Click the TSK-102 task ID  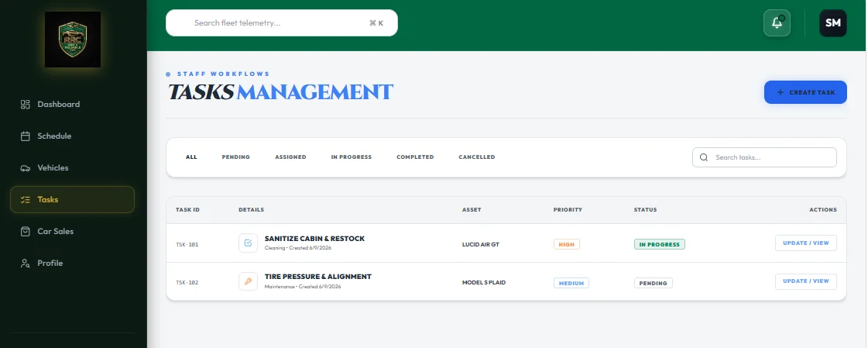coord(187,283)
